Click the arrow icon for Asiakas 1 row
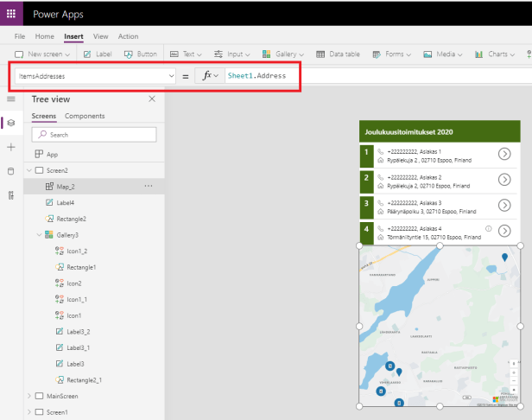 pyautogui.click(x=505, y=155)
